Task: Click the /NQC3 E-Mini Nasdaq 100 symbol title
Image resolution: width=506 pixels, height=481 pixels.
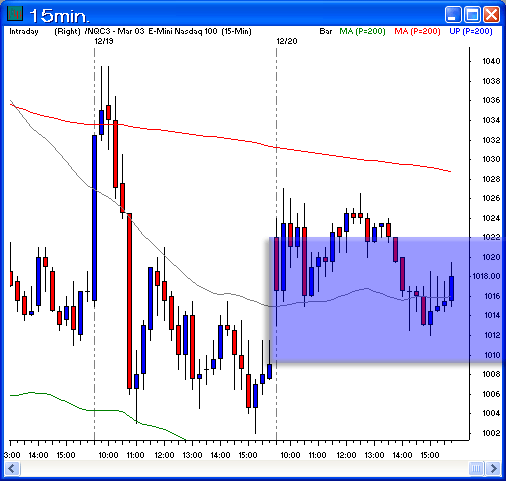Action: (x=168, y=31)
